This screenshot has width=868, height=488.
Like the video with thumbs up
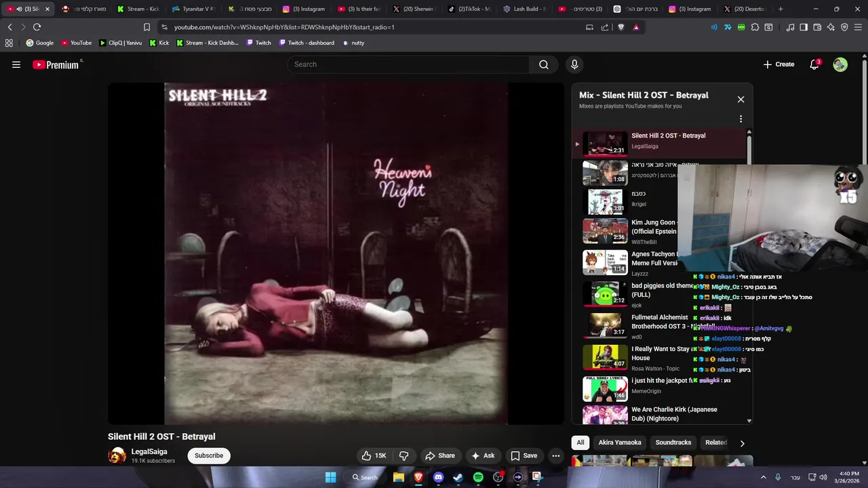click(374, 455)
